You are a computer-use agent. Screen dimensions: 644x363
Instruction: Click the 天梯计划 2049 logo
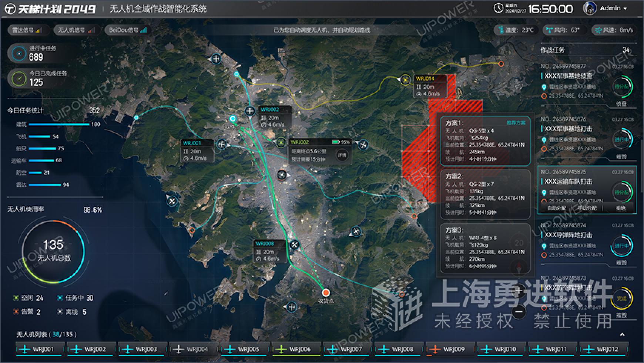pos(51,9)
